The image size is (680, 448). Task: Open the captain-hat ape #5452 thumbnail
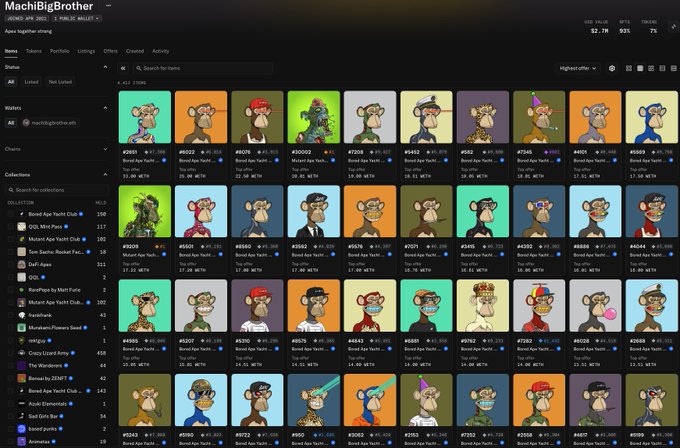click(x=426, y=117)
